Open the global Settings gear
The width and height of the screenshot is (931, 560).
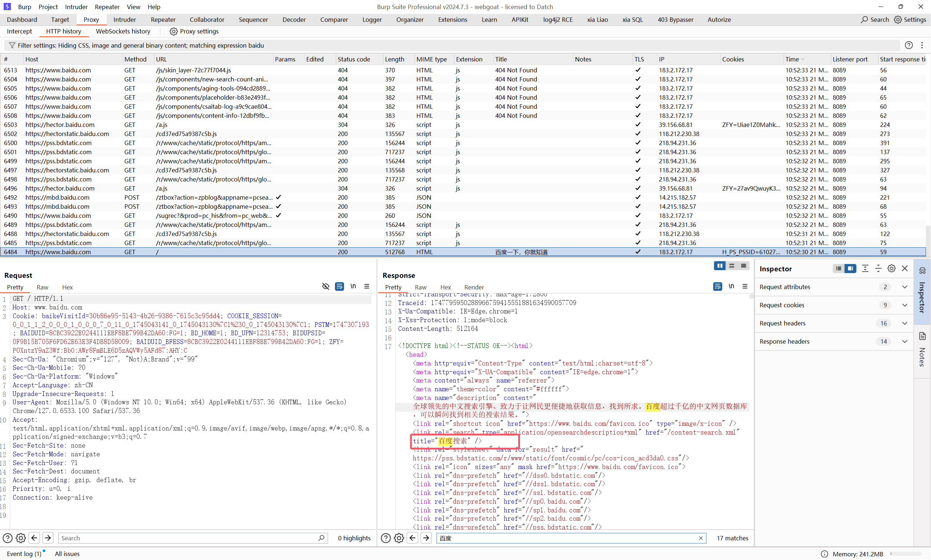coord(898,20)
